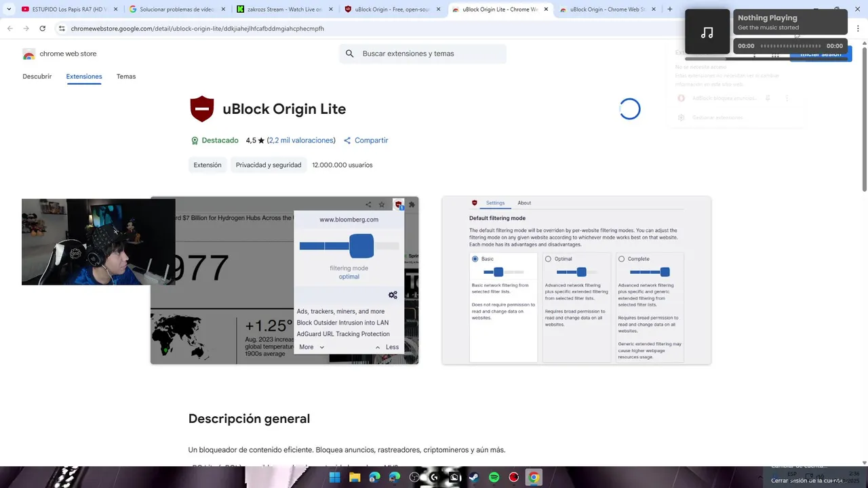
Task: Open Spotify from taskbar
Action: tap(494, 478)
